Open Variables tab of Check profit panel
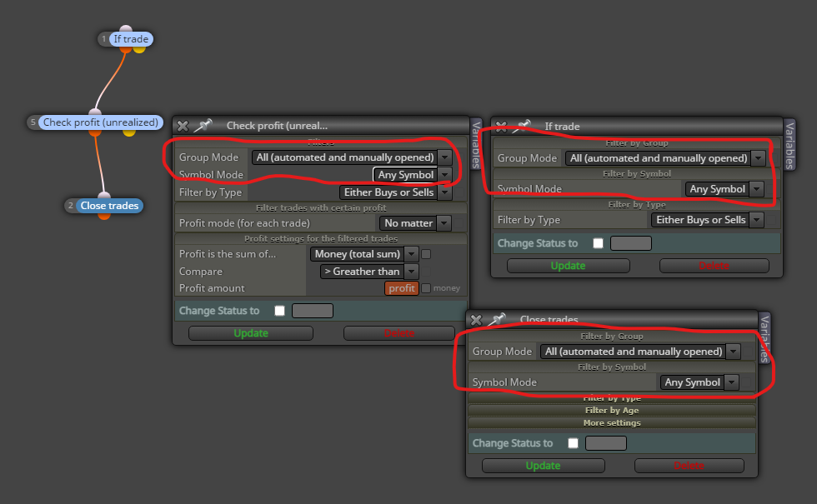 click(476, 145)
